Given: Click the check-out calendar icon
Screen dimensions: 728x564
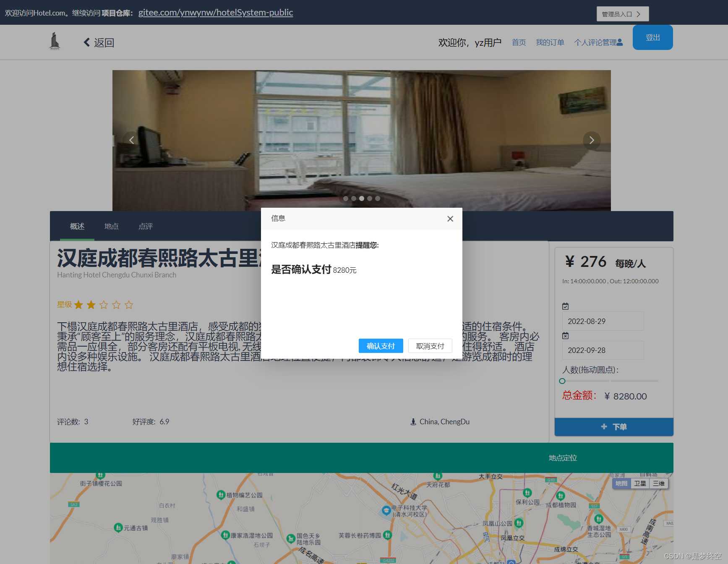Looking at the screenshot, I should pos(566,336).
